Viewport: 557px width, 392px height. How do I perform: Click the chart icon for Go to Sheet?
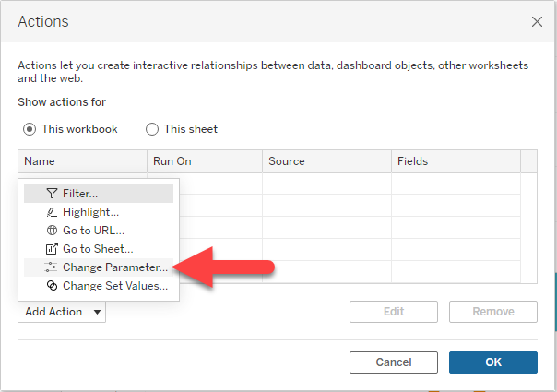point(52,249)
